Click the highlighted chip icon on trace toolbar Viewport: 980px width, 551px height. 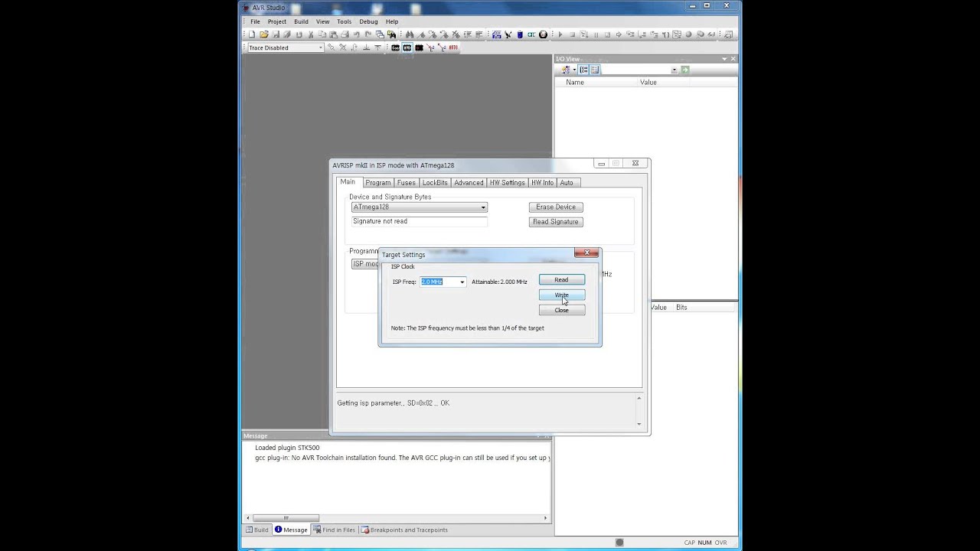pyautogui.click(x=407, y=47)
